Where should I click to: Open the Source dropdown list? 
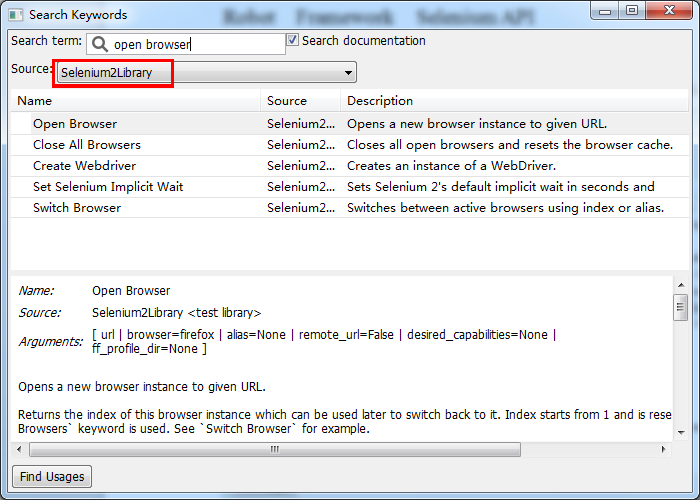[x=206, y=72]
